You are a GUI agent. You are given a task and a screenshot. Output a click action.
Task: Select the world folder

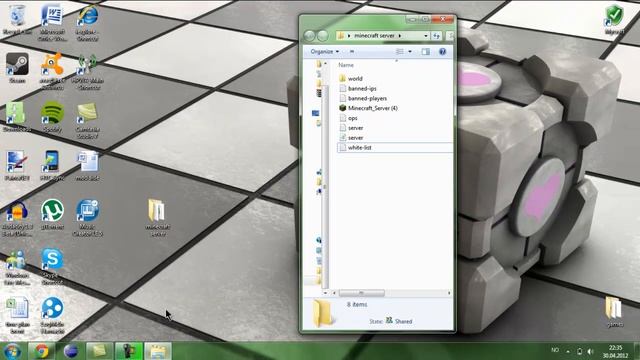351,78
